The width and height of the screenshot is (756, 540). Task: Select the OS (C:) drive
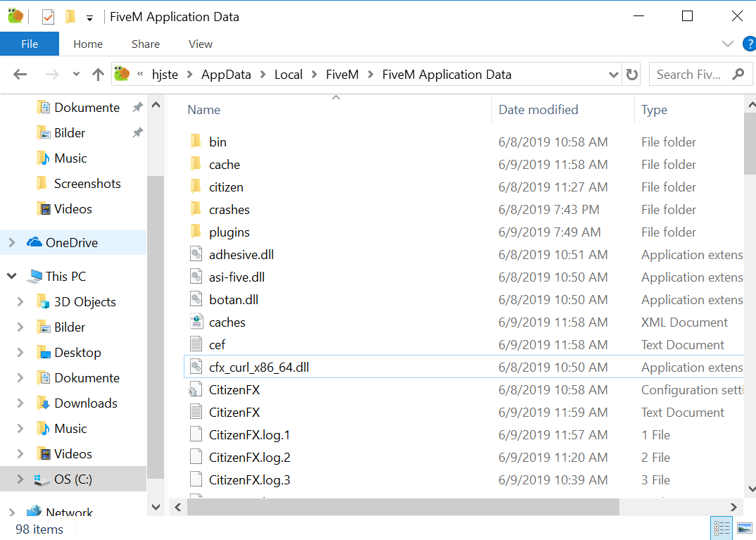coord(73,479)
